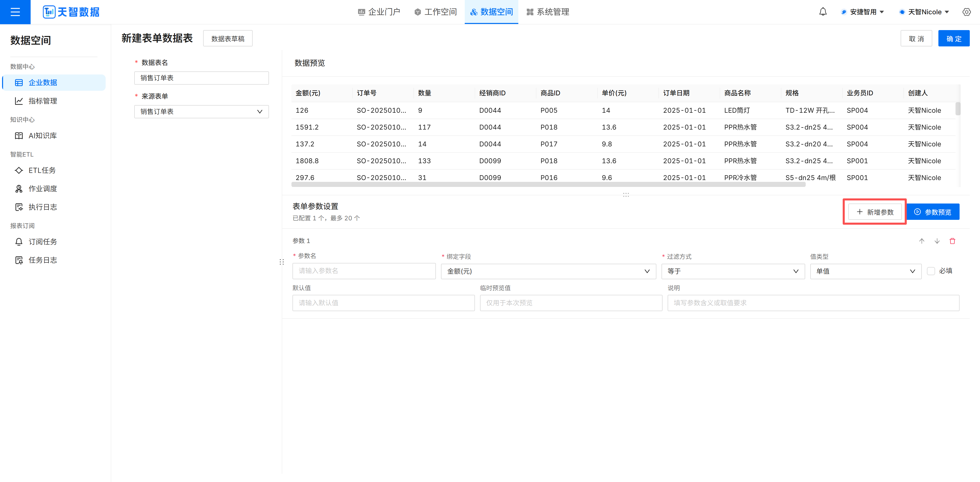The width and height of the screenshot is (980, 482).
Task: Open 订阅任务 in sidebar
Action: 54,242
